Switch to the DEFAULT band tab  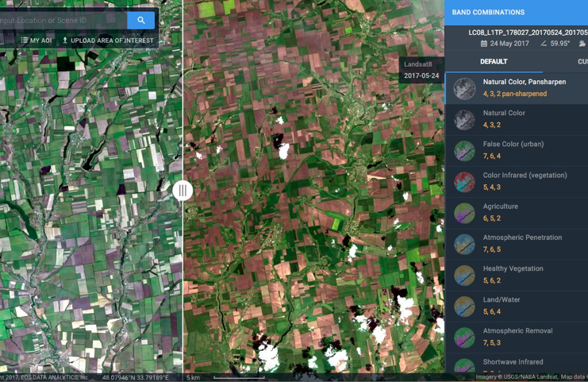coord(494,61)
